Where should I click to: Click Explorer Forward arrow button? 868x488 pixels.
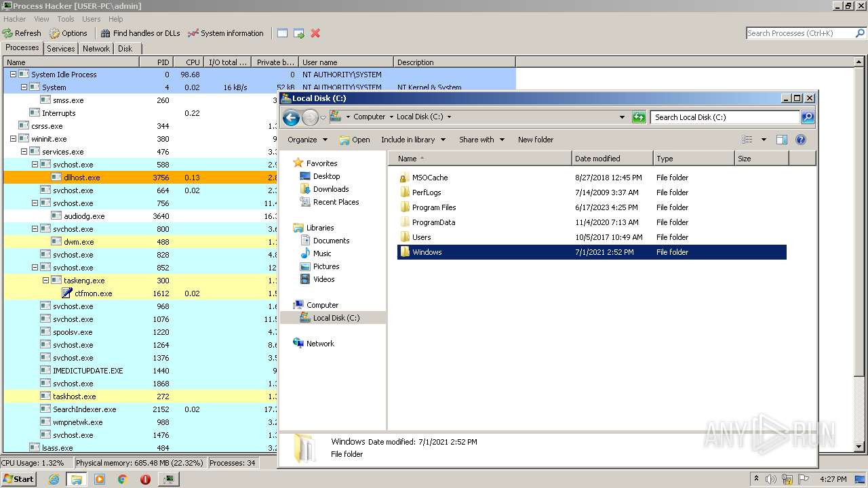tap(310, 117)
